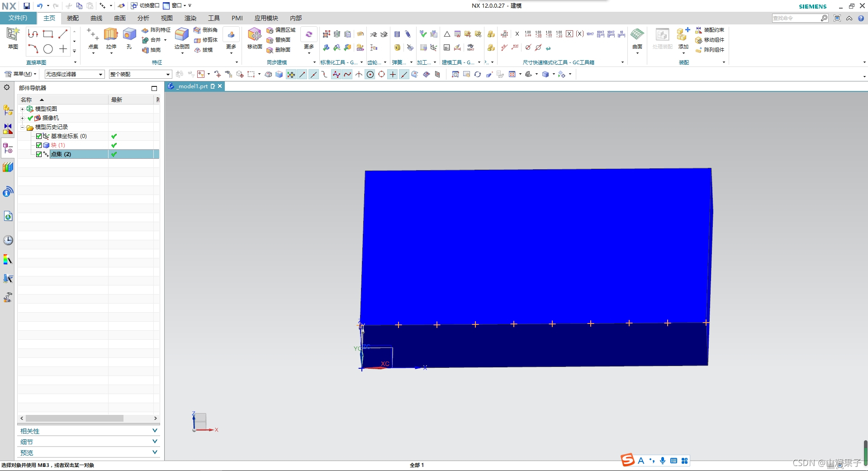This screenshot has height=471, width=868.
Task: Click the 阵列特征 button
Action: click(156, 30)
